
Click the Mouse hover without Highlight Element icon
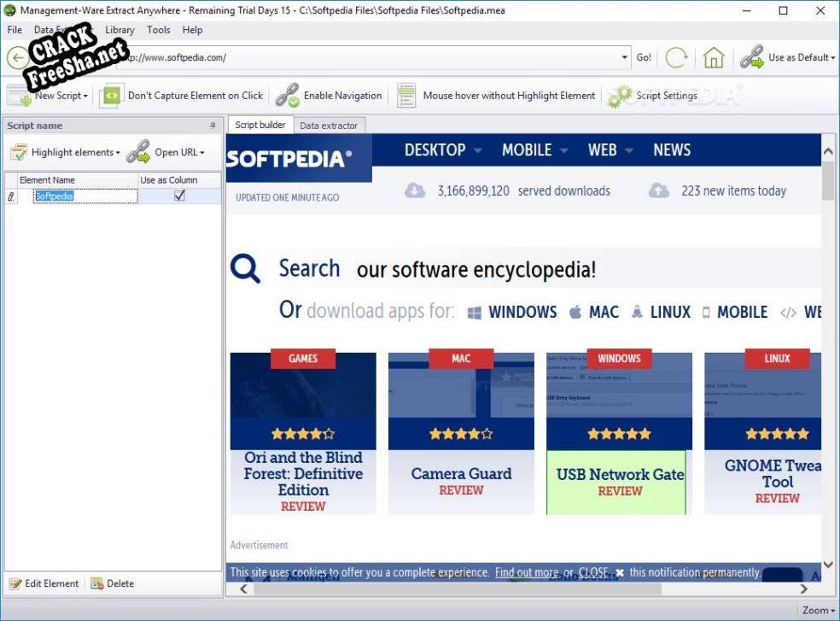point(406,96)
